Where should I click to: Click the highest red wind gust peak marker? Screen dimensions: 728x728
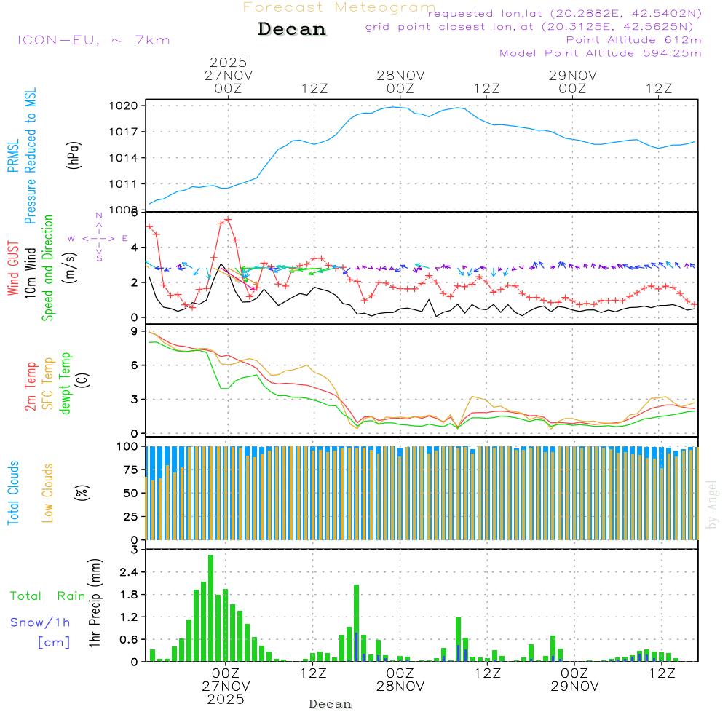pos(228,219)
